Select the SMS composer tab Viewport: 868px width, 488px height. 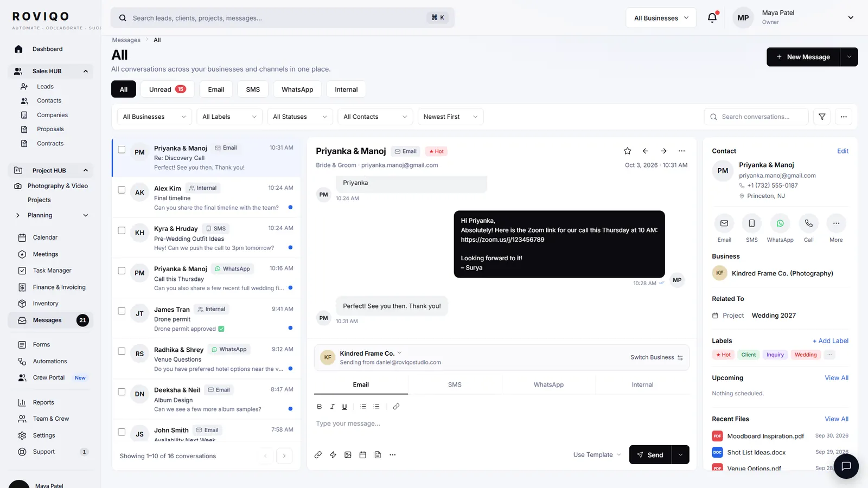(x=455, y=384)
